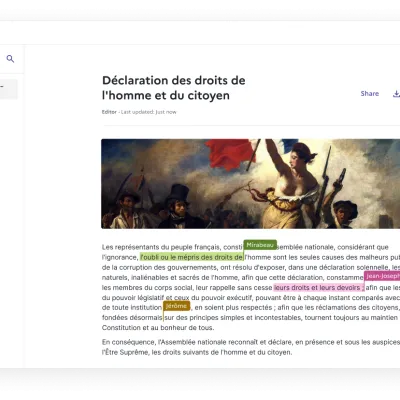Click the text 'Les représentants du peuple français'

pyautogui.click(x=161, y=247)
